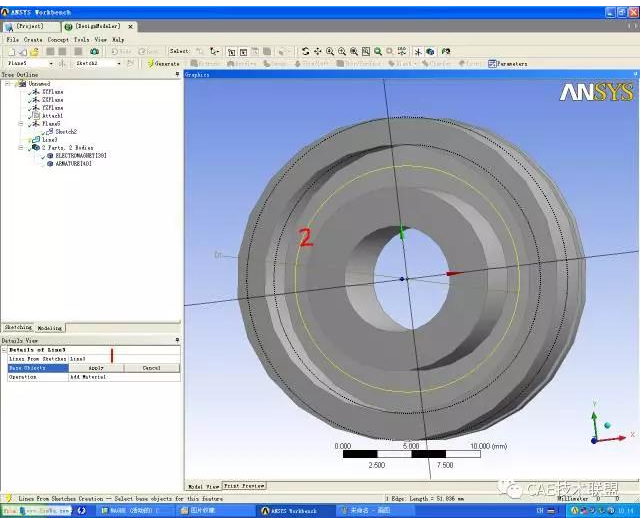
Task: Click the Display Model cube icon
Action: coord(430,52)
